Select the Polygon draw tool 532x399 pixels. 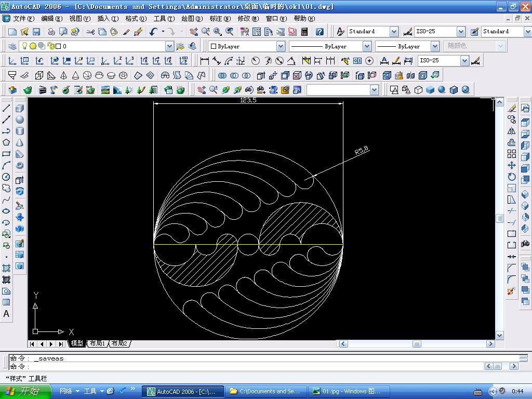pyautogui.click(x=6, y=142)
